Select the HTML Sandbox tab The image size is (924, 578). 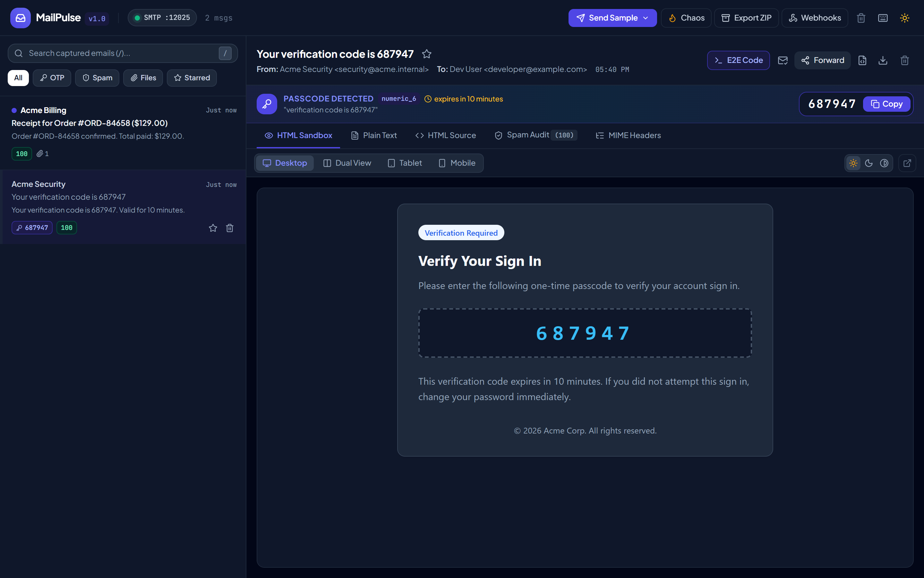[298, 135]
